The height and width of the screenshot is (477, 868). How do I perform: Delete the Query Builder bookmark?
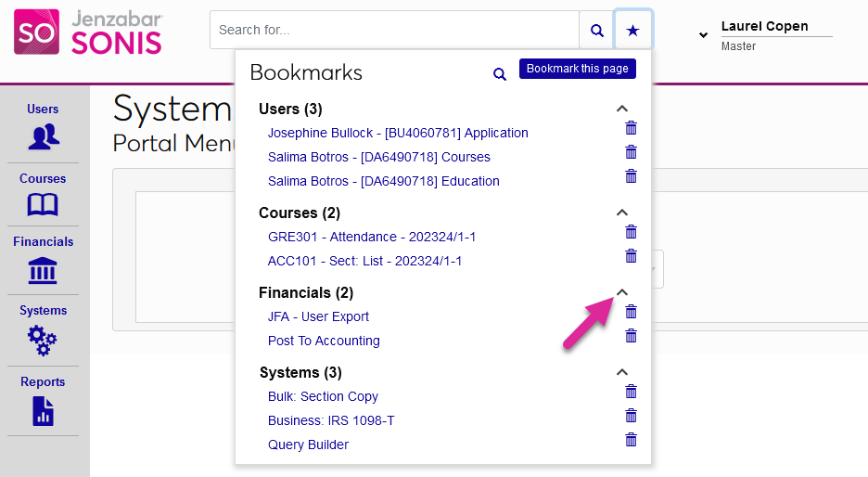click(x=632, y=440)
